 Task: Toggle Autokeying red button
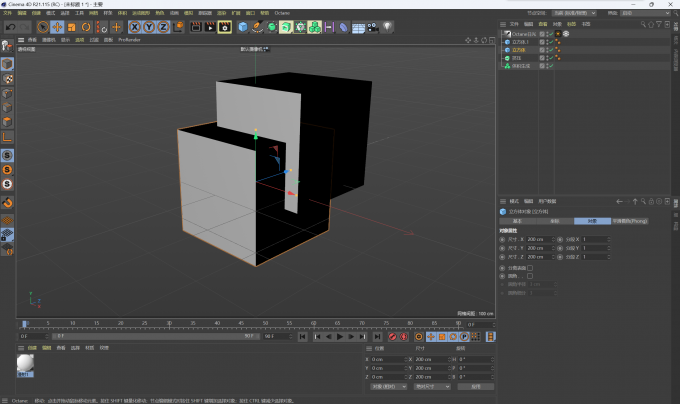tap(404, 337)
